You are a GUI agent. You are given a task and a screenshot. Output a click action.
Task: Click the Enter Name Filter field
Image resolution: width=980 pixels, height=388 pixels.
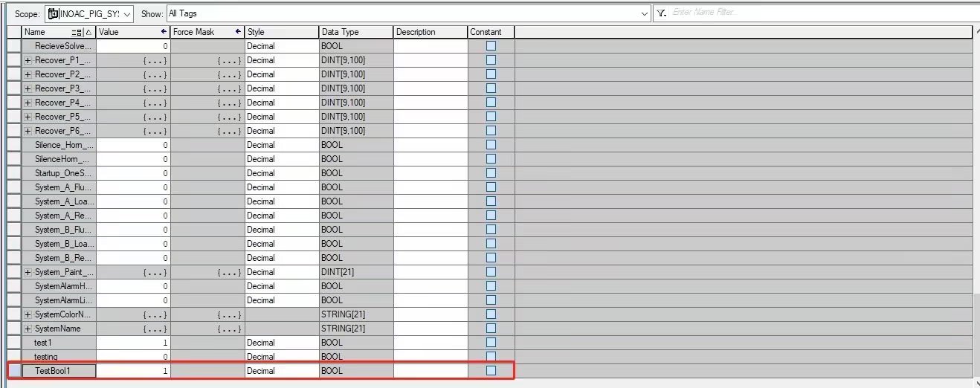[x=818, y=13]
